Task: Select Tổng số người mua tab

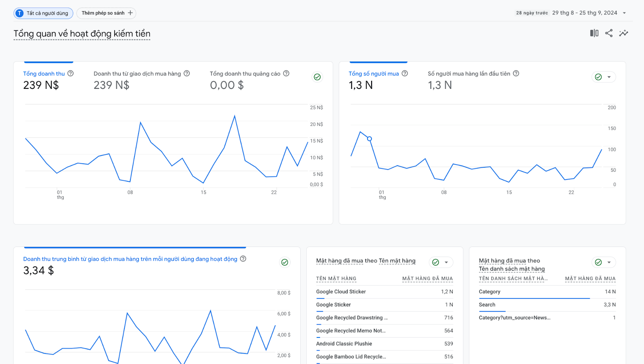Action: 378,80
